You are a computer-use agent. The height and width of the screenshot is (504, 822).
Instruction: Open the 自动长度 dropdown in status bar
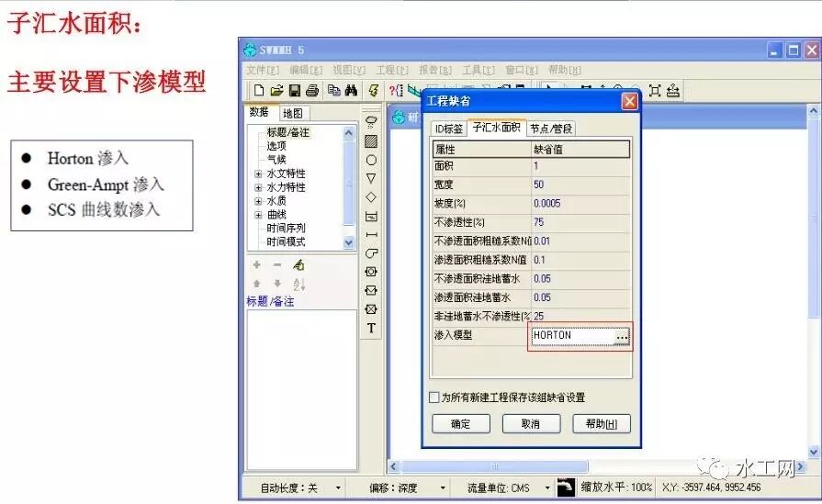point(338,487)
